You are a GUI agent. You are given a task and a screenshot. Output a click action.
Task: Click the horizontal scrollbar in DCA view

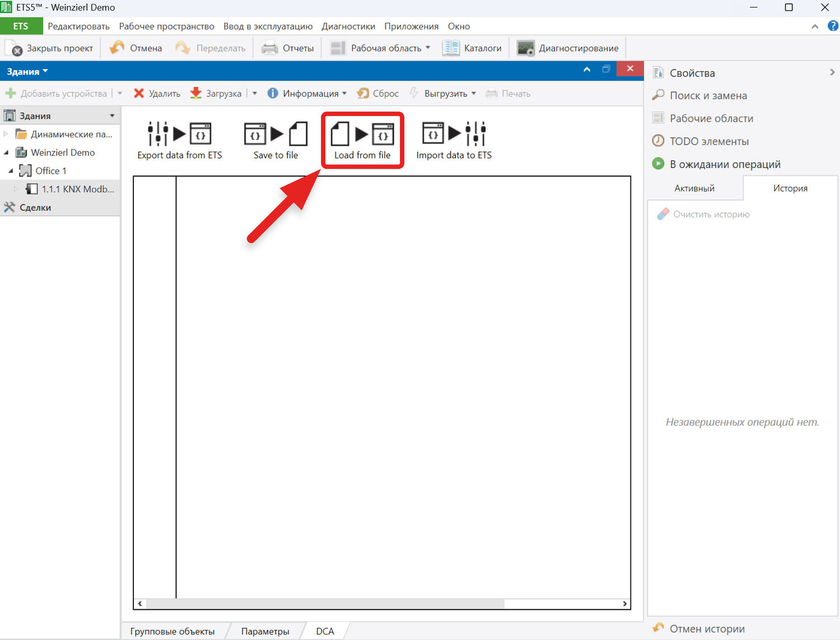(x=325, y=604)
